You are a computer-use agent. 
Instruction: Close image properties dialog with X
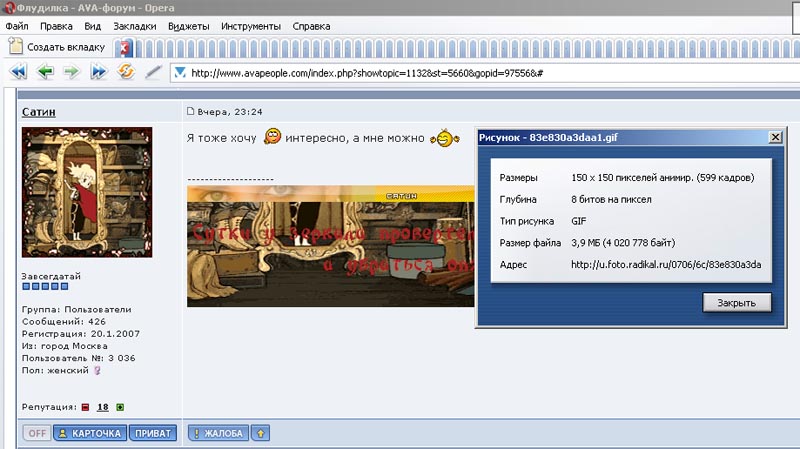click(x=775, y=137)
